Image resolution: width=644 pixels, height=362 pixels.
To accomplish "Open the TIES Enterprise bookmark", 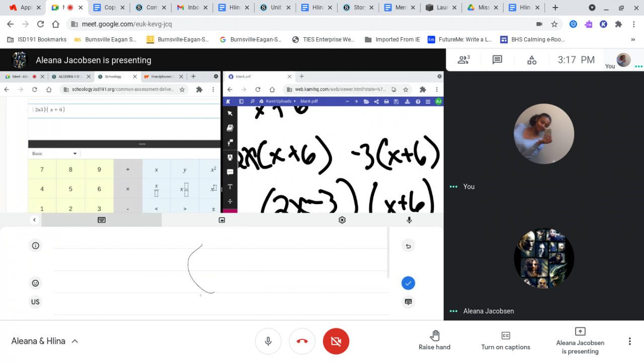I will pos(323,40).
